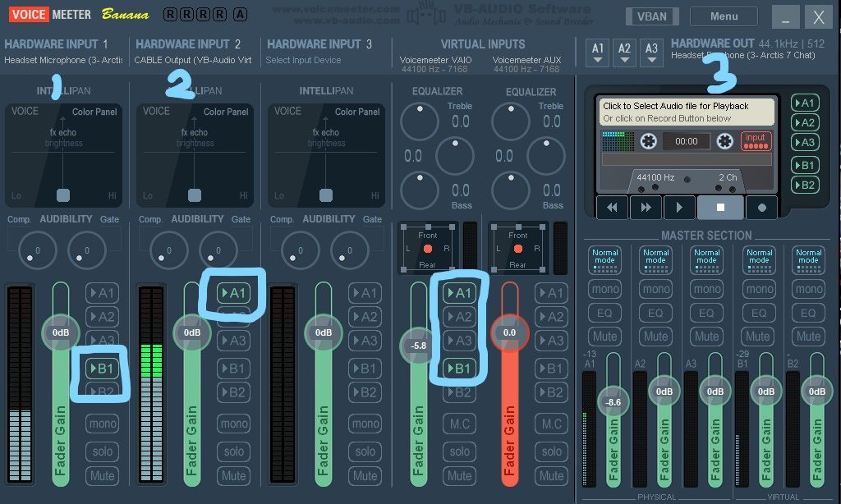The image size is (841, 504).
Task: Click the cassette Record button
Action: point(761,208)
